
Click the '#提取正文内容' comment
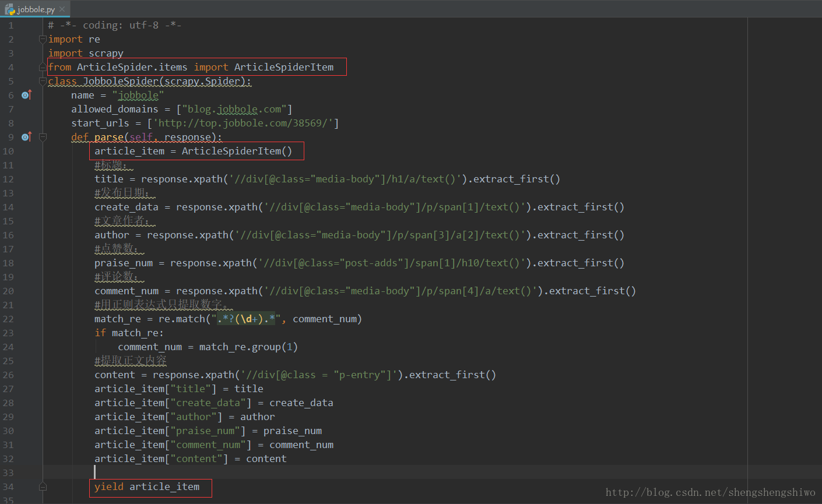click(x=131, y=361)
